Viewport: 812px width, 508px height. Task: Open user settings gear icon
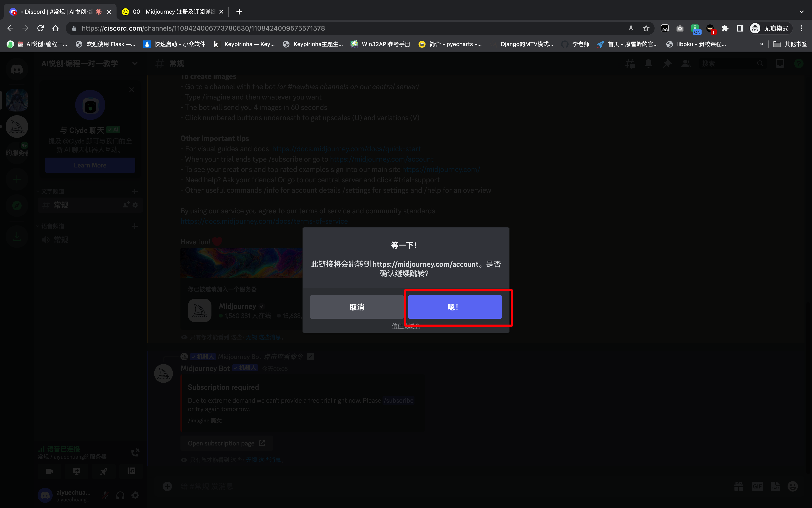135,495
